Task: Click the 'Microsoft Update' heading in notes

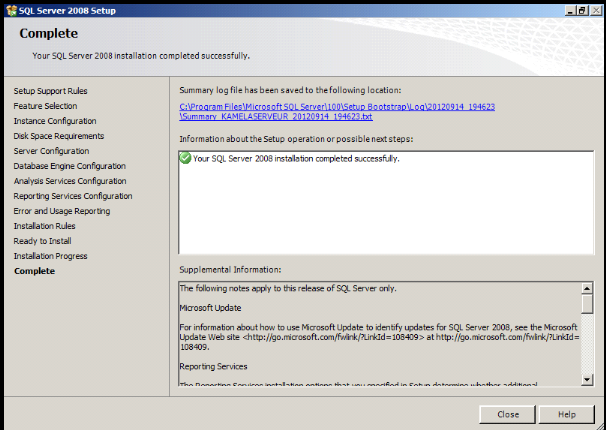Action: click(x=210, y=308)
